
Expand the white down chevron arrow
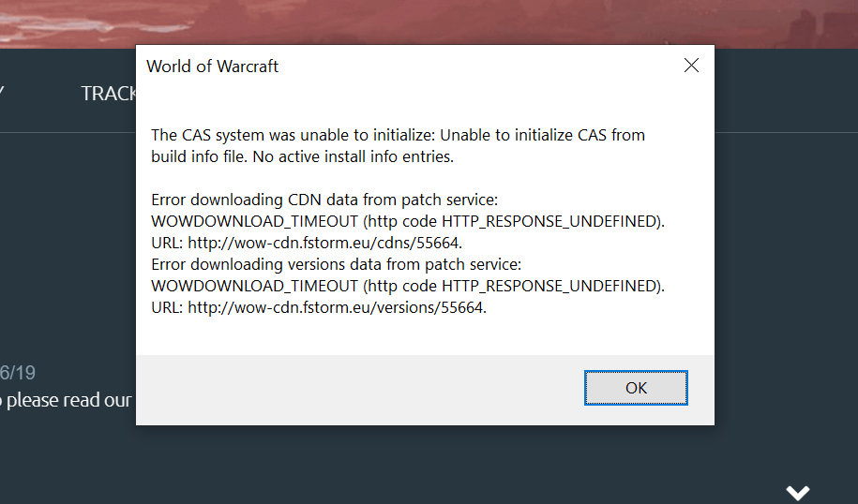(797, 492)
